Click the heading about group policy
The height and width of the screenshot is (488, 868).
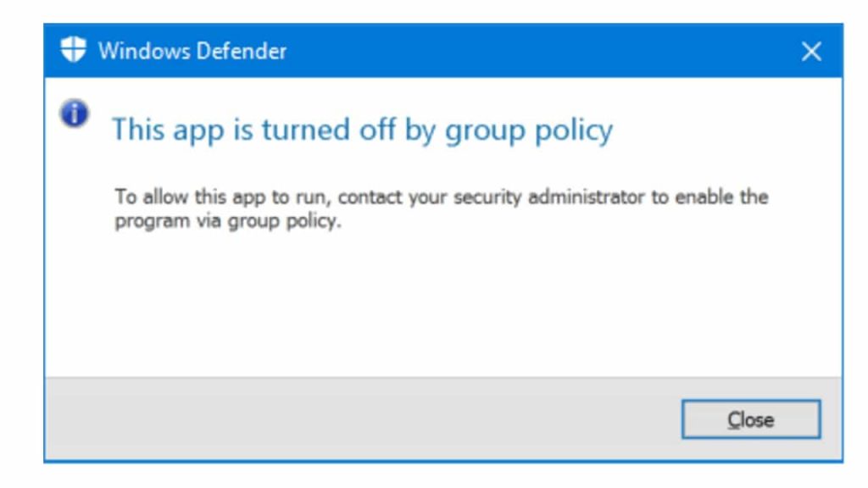pos(363,130)
